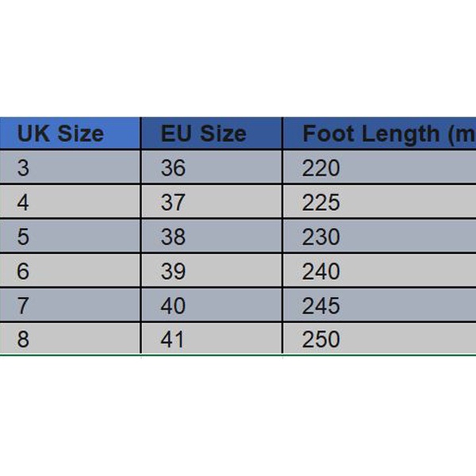476x476 pixels.
Task: Select the cell with UK size 5
Action: point(70,237)
